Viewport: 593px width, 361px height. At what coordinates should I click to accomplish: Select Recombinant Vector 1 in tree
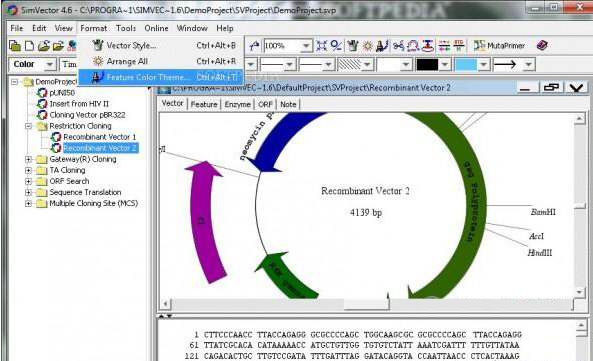[100, 137]
